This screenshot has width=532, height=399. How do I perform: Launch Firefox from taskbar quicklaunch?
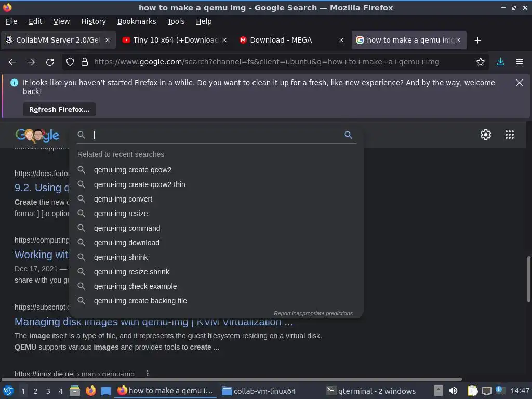pyautogui.click(x=90, y=391)
